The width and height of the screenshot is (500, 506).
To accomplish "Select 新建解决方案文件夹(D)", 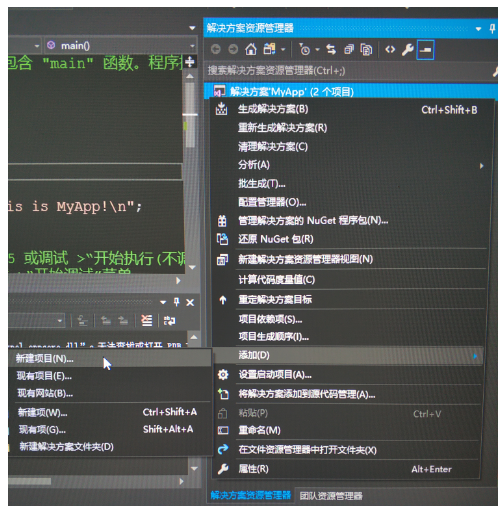I will click(110, 447).
